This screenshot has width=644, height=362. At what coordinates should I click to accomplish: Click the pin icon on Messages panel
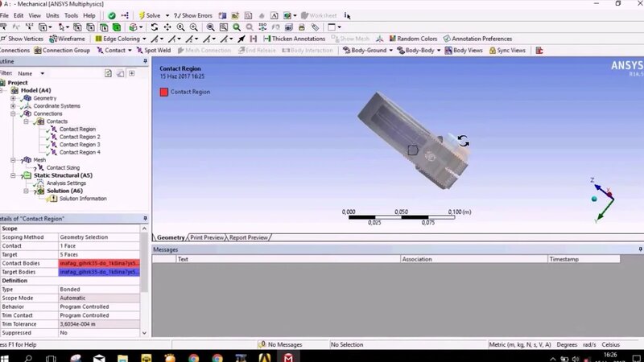tap(640, 249)
